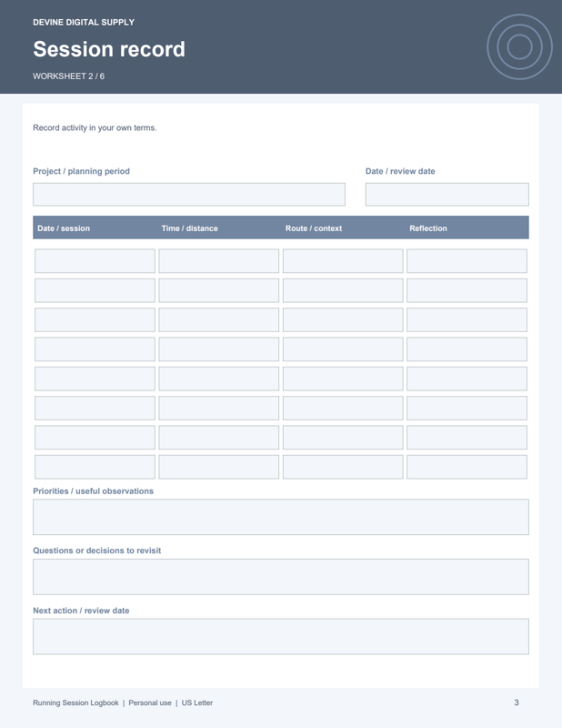This screenshot has height=728, width=562.
Task: Click "Running Session Logbook" in the footer
Action: [75, 703]
